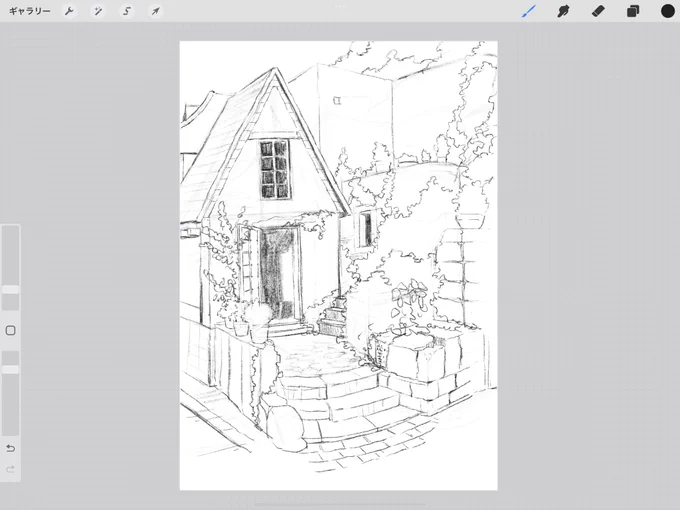Viewport: 680px width, 510px height.
Task: Open the ギャラリー gallery
Action: 29,11
